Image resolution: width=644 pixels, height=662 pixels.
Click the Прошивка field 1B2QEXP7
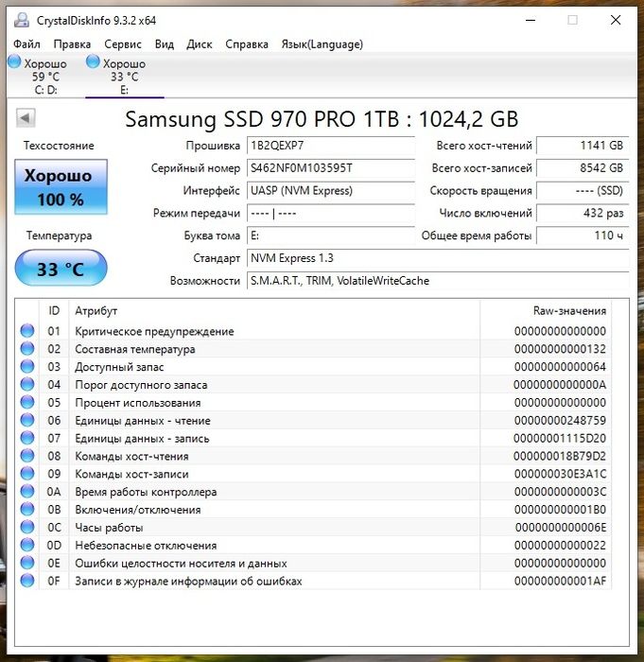[x=331, y=146]
